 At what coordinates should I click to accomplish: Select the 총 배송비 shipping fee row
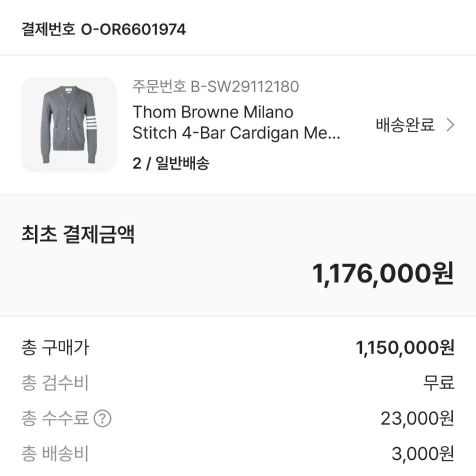[x=55, y=454]
